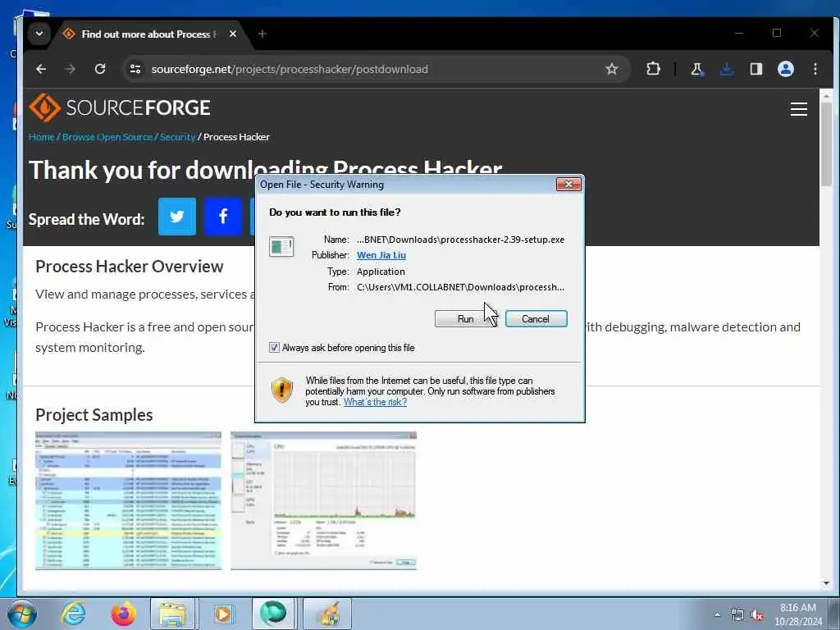Image resolution: width=840 pixels, height=630 pixels.
Task: Open Windows Explorer from taskbar
Action: pos(174,614)
